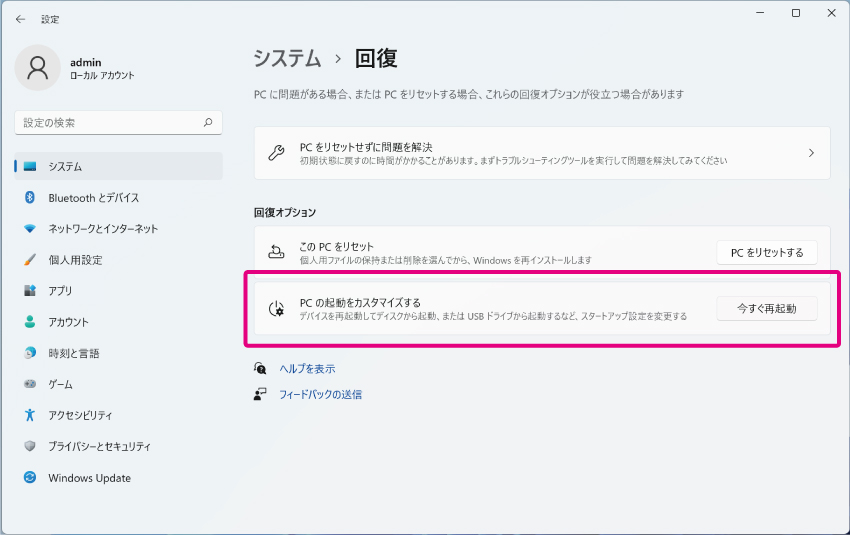The width and height of the screenshot is (850, 535).
Task: Expand PCをリセットせずに問題を解決 chevron
Action: click(811, 153)
